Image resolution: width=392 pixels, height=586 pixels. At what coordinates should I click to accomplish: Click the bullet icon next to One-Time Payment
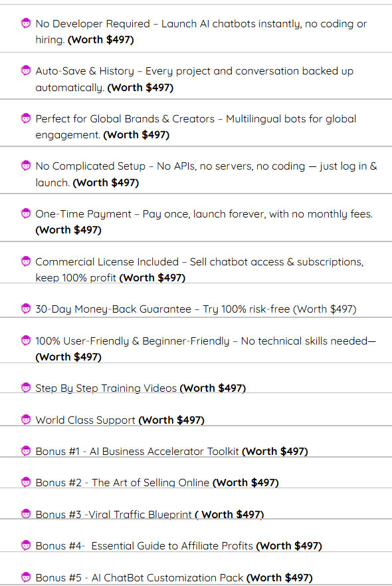(26, 214)
